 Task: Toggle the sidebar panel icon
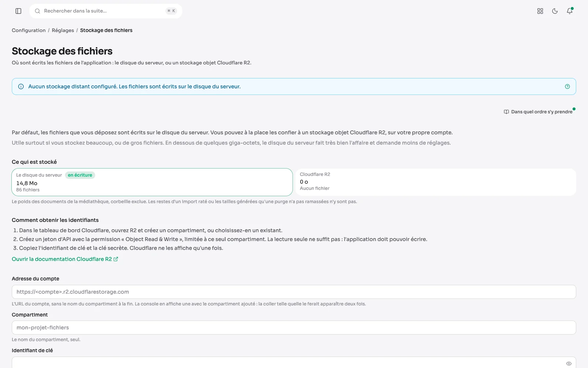point(18,11)
